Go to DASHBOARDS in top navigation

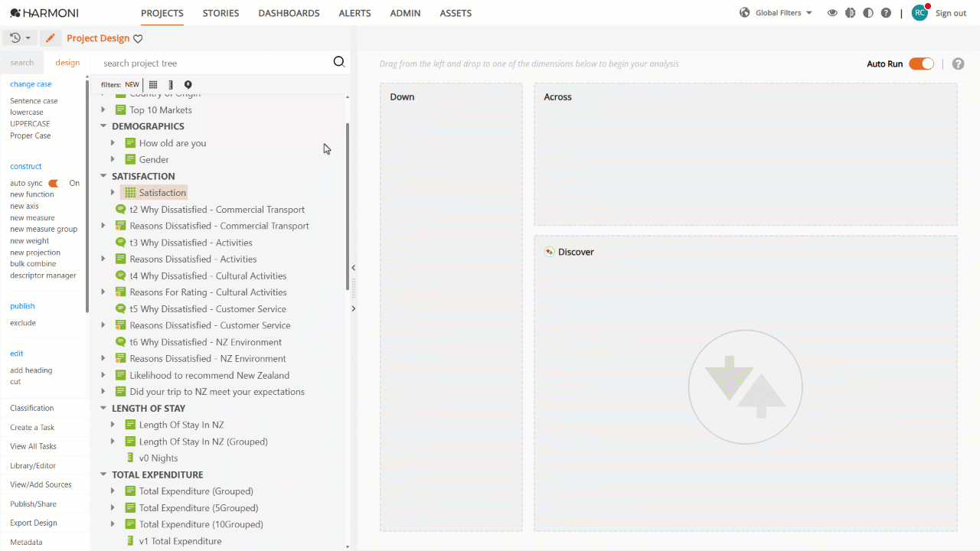click(x=289, y=13)
